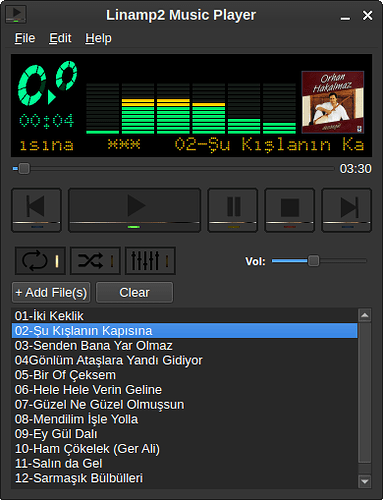Toggle the equalizer button
This screenshot has width=383, height=500.
pos(150,261)
